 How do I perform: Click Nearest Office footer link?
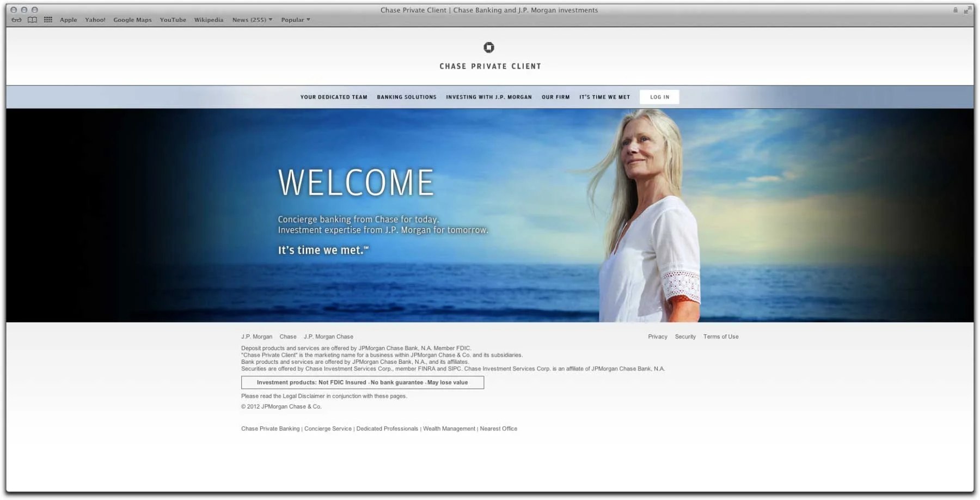coord(499,429)
